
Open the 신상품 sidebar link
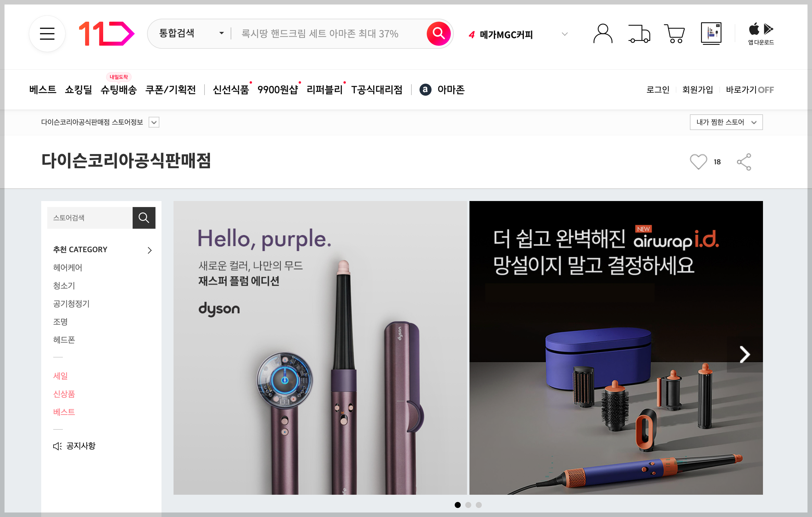64,394
